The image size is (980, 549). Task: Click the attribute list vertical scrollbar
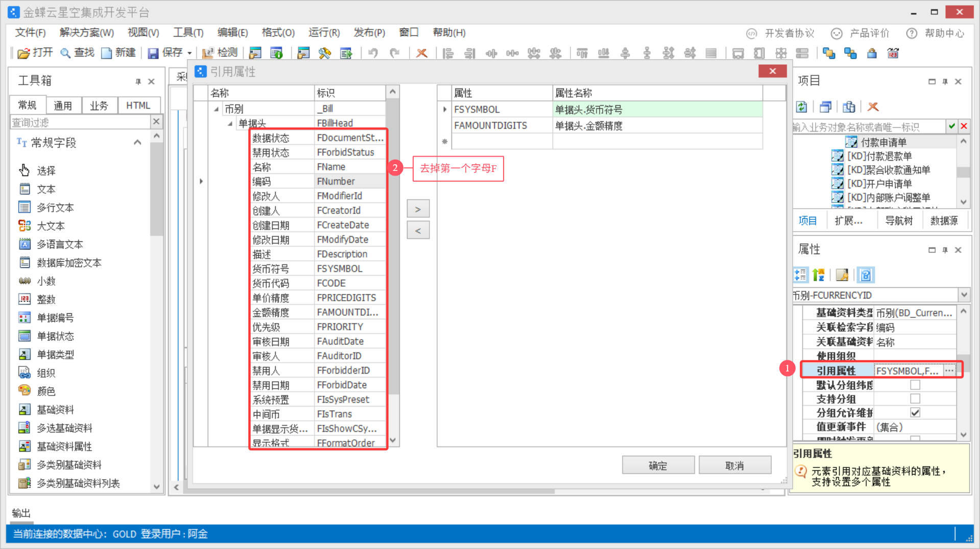pyautogui.click(x=392, y=255)
